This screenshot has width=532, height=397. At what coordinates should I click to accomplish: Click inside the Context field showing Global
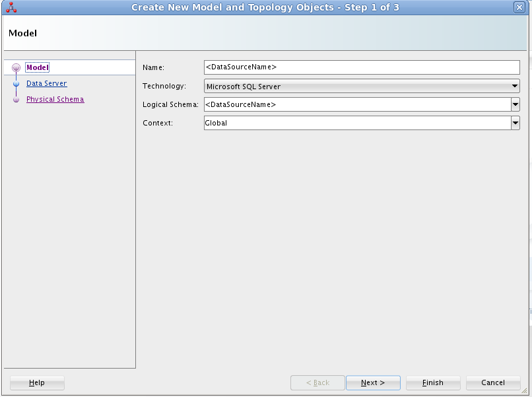tap(356, 123)
